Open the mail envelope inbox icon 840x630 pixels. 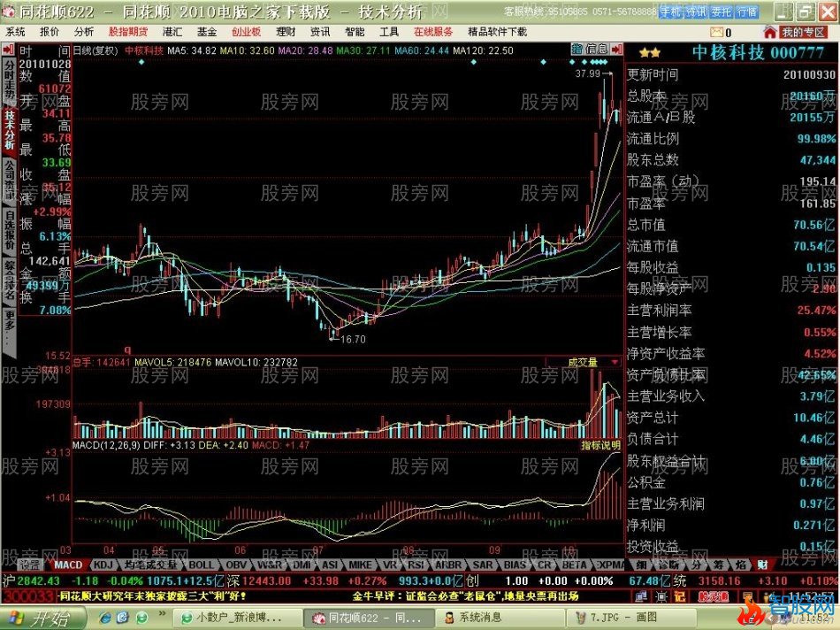click(x=717, y=33)
